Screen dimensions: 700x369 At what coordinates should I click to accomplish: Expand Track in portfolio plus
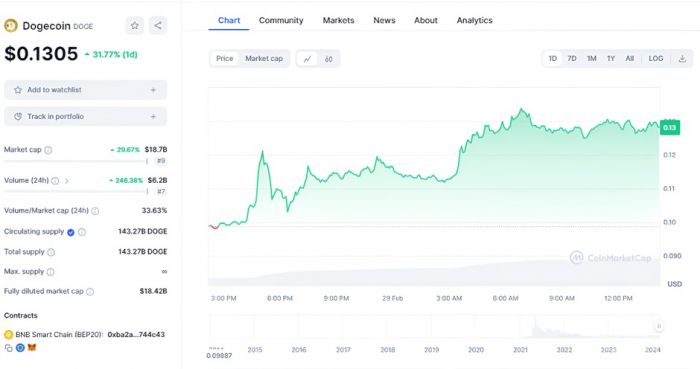[153, 116]
